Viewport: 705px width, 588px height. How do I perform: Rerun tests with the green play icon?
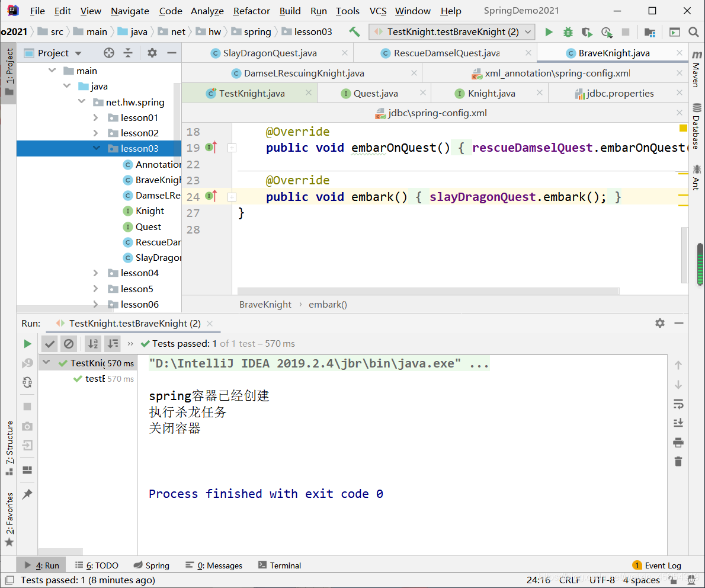27,344
